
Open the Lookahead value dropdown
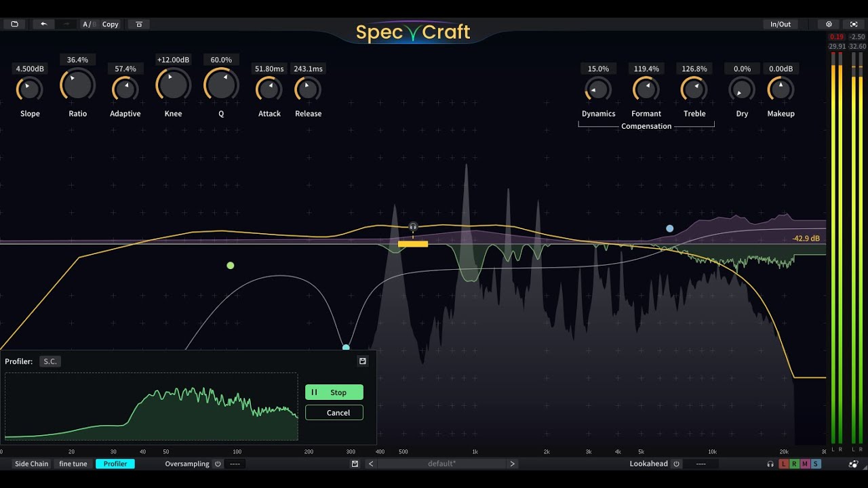click(x=701, y=464)
